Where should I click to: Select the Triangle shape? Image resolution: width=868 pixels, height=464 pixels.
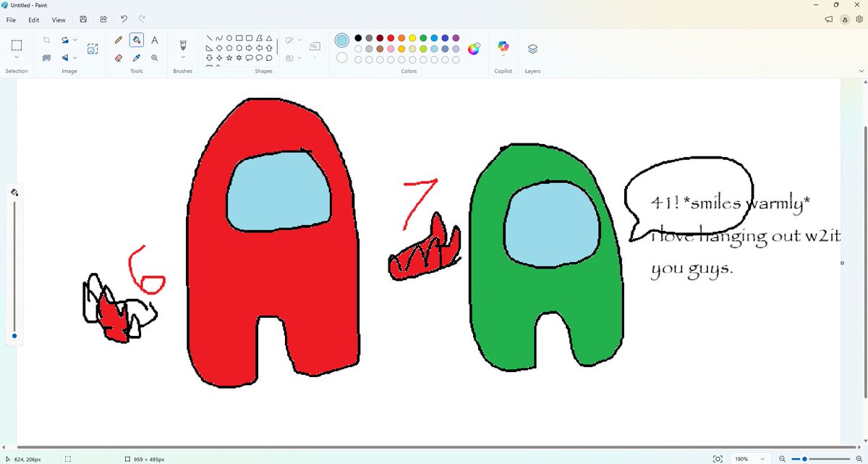(269, 38)
